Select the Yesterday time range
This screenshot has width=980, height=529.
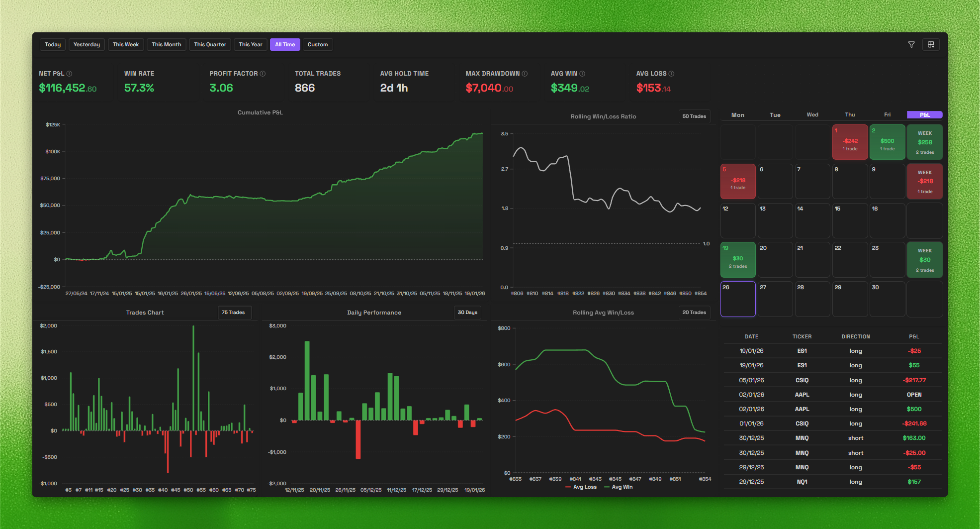click(87, 45)
